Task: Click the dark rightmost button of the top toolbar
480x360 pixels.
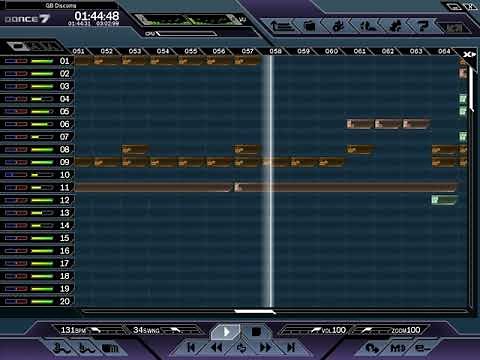Action: [453, 28]
